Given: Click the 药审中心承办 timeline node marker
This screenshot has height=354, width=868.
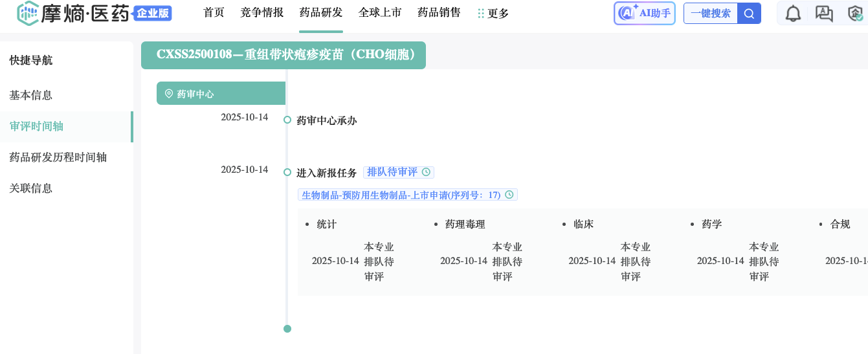Looking at the screenshot, I should click(287, 120).
